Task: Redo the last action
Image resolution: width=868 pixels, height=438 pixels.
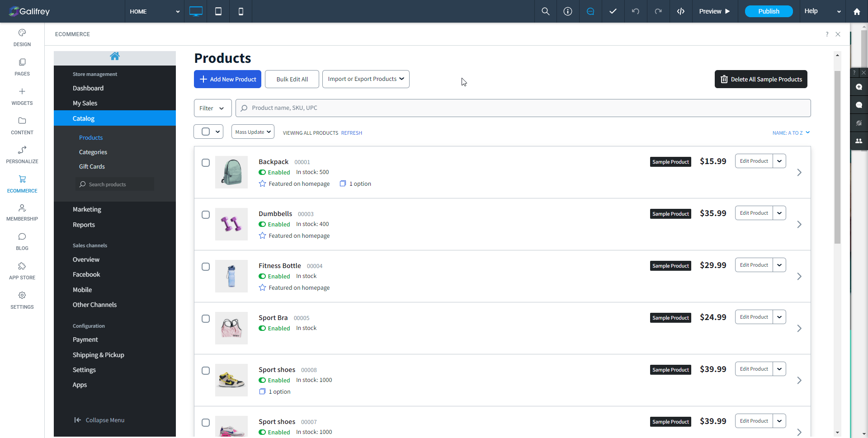Action: (x=658, y=11)
